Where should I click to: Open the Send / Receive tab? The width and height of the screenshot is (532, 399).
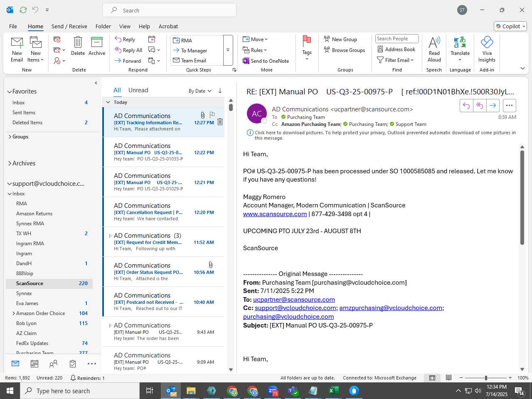tap(69, 26)
